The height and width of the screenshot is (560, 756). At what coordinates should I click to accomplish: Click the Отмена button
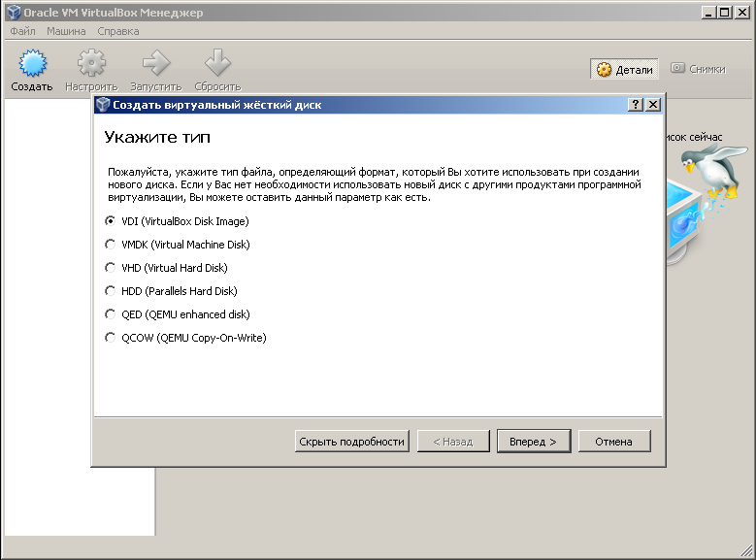tap(614, 442)
